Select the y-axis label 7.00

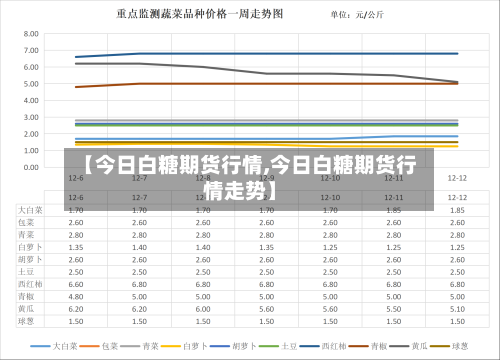31,51
